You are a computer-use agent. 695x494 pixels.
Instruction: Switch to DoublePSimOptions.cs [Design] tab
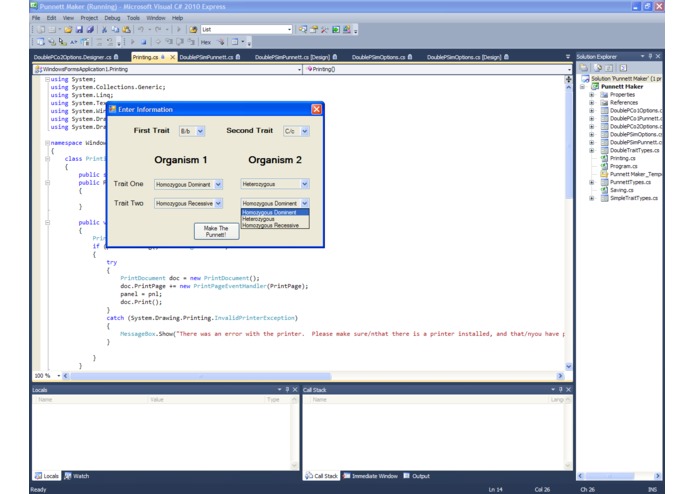click(468, 57)
